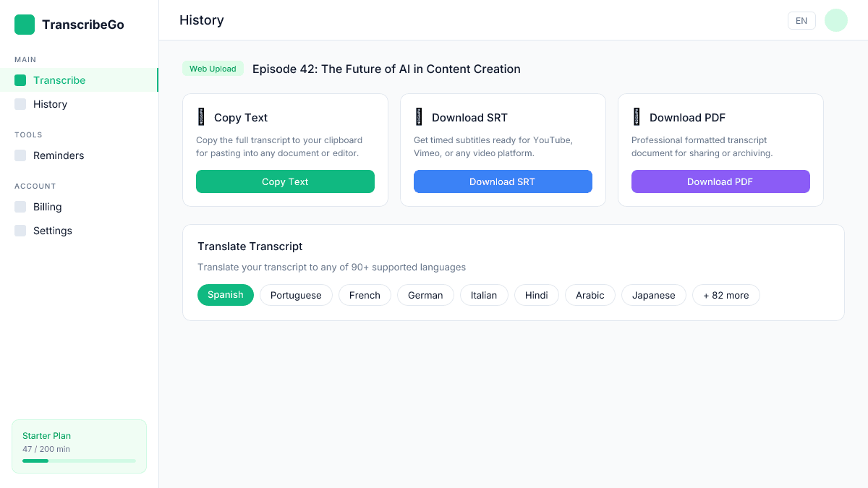This screenshot has height=488, width=868.
Task: Enable Arabic translation
Action: pyautogui.click(x=590, y=295)
